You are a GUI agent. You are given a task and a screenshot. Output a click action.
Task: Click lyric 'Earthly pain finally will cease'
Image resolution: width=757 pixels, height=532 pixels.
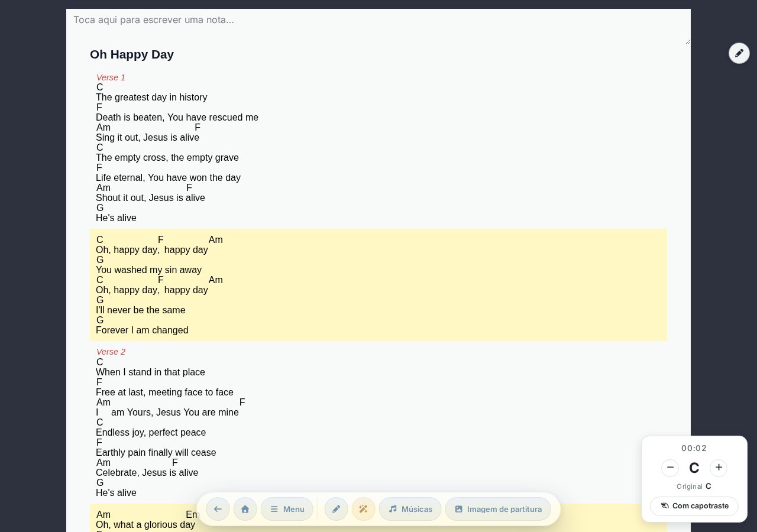click(x=156, y=453)
